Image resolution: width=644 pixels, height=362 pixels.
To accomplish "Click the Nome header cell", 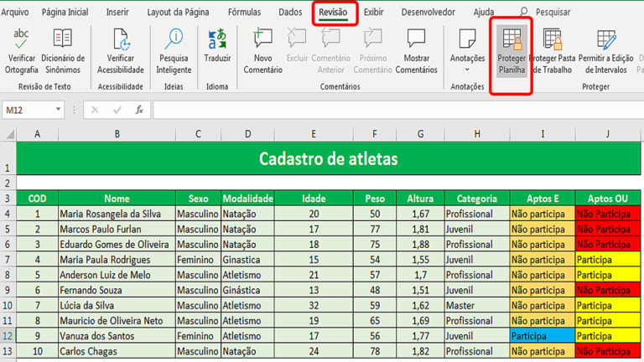I will (117, 199).
